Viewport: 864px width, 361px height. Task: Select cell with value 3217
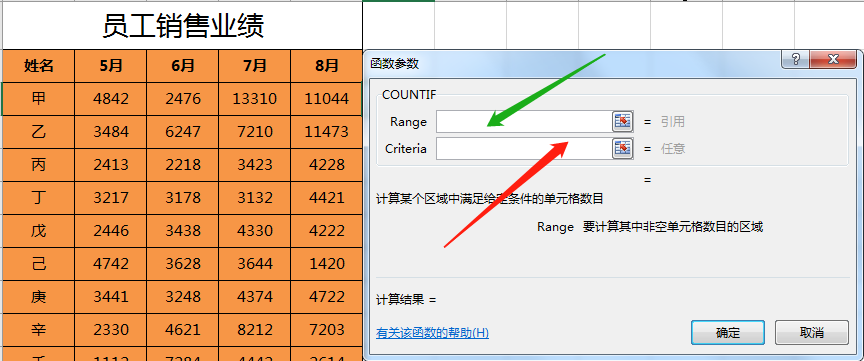pyautogui.click(x=111, y=198)
